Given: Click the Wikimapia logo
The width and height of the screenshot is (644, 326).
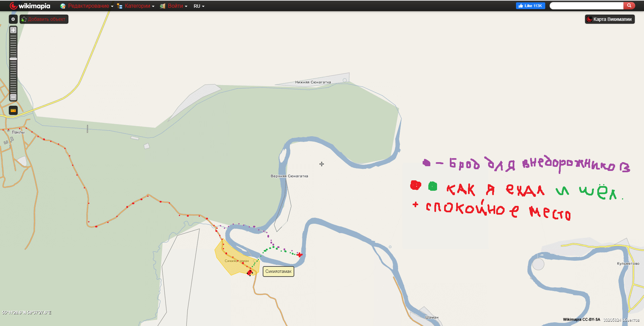Looking at the screenshot, I should point(30,6).
